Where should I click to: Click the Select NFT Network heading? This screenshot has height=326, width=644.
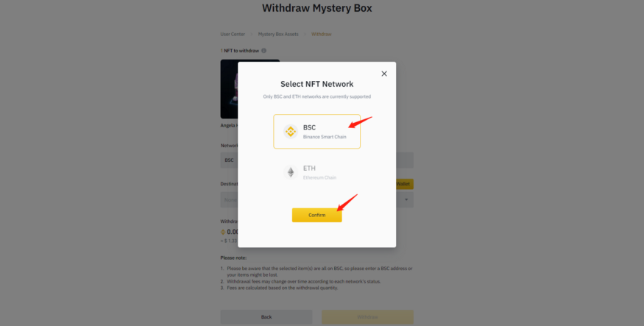click(316, 84)
